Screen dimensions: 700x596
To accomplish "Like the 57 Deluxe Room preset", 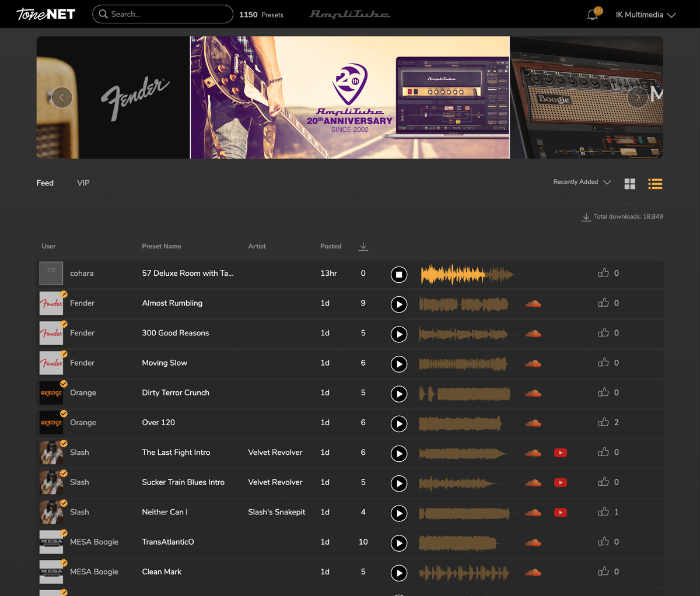I will (x=604, y=272).
